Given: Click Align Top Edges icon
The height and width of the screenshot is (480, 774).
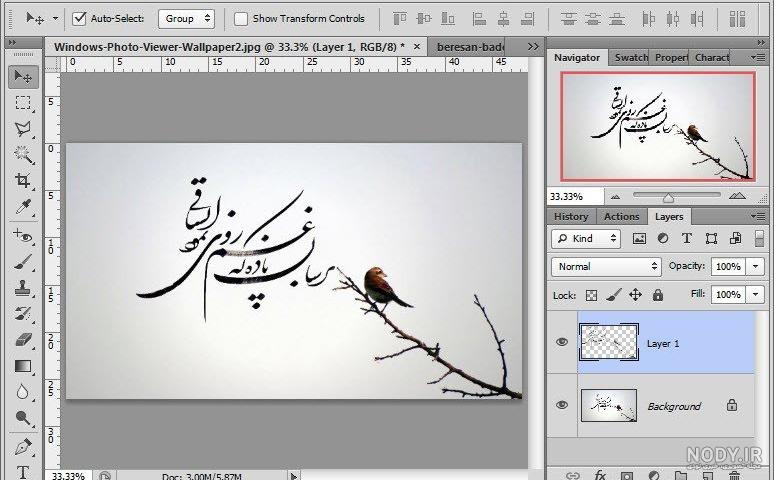Looking at the screenshot, I should (399, 19).
